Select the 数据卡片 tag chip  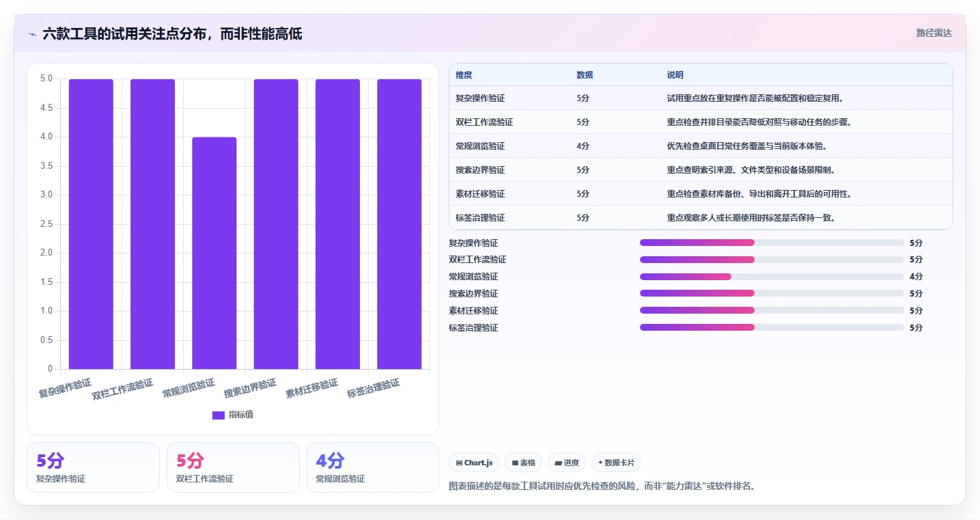[616, 463]
